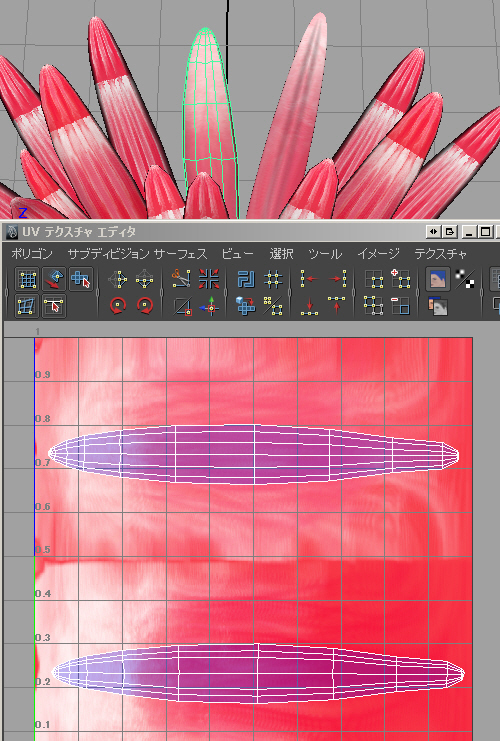Click the align UVs down arrow icon
This screenshot has width=500, height=741.
click(x=310, y=306)
